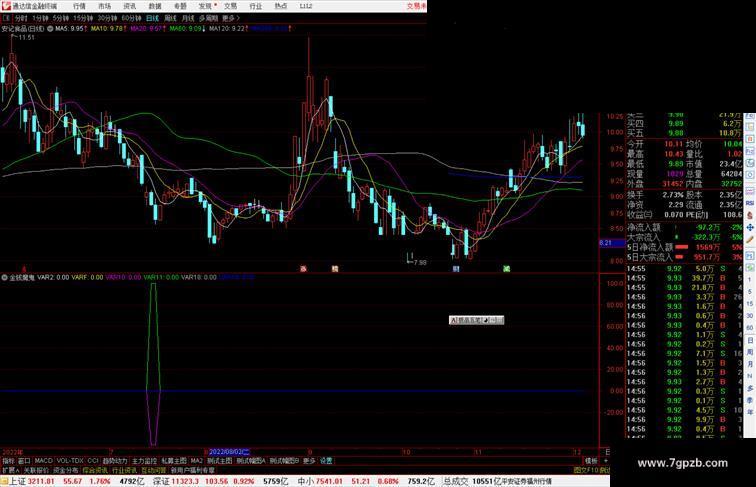
Task: Click the period bar's left box icon
Action: pyautogui.click(x=6, y=18)
